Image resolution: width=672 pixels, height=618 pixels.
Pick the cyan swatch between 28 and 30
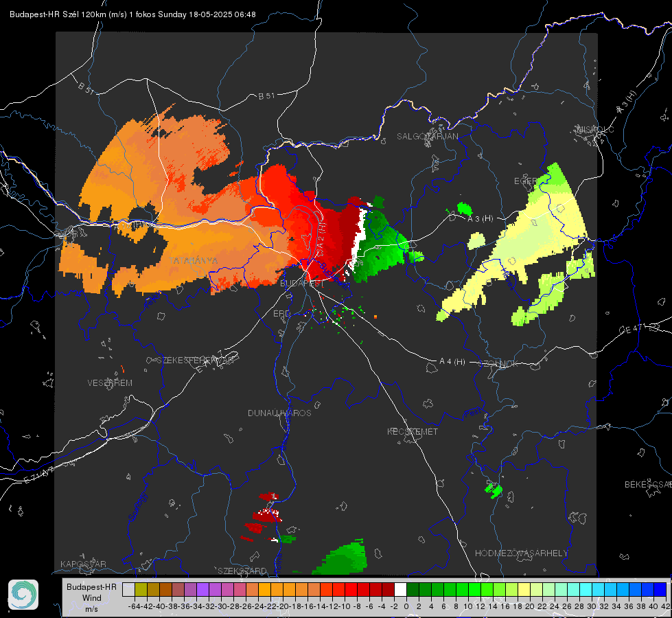point(586,589)
